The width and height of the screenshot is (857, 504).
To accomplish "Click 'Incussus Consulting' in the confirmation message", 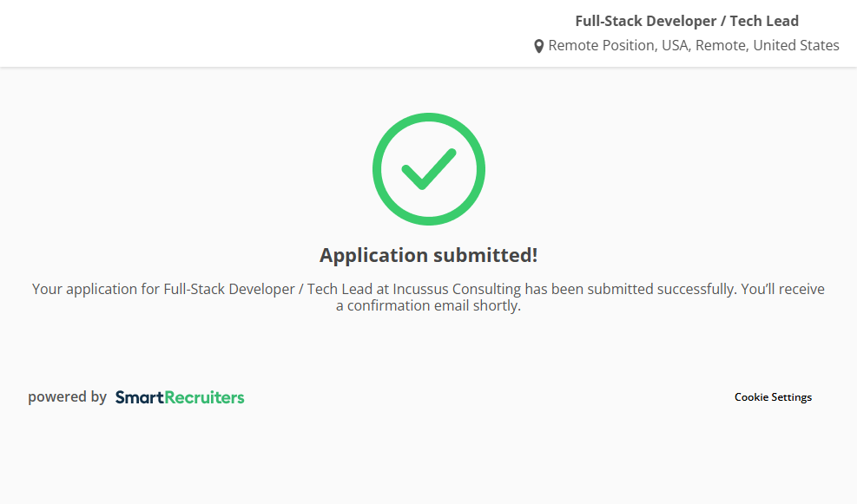I will 457,289.
